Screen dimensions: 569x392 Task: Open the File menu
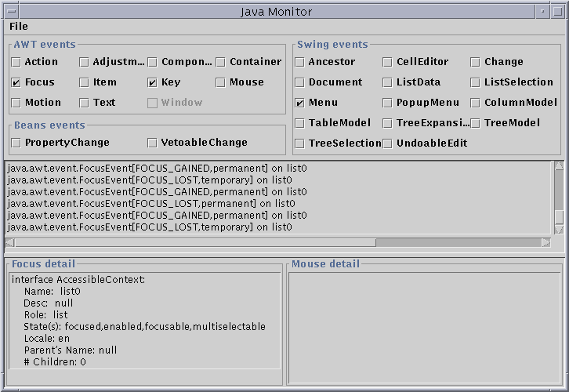coord(19,27)
